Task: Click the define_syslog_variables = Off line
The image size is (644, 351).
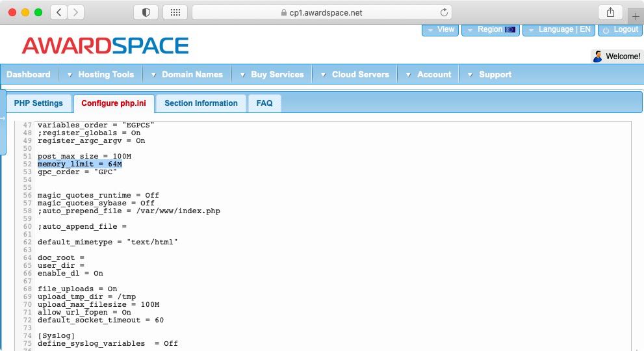Action: point(108,344)
